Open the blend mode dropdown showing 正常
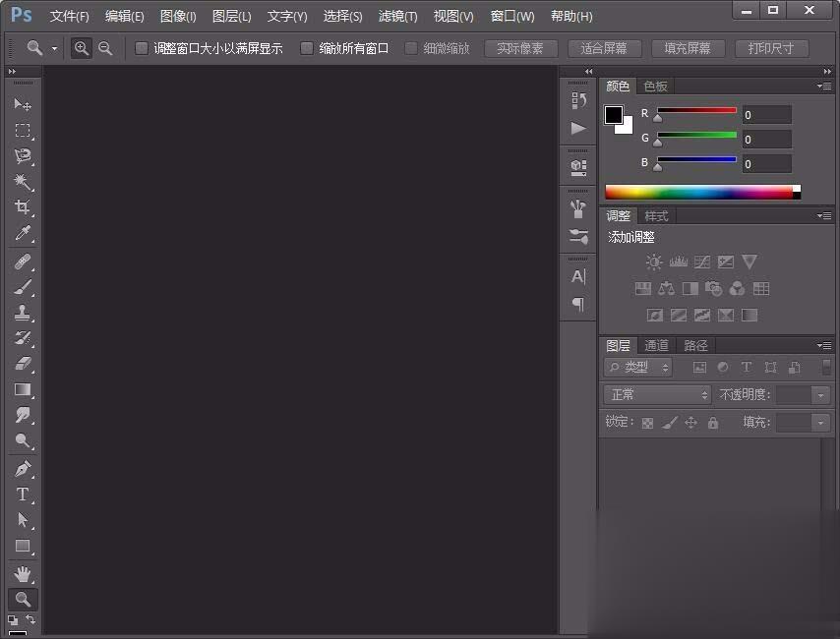840x639 pixels. click(x=656, y=393)
